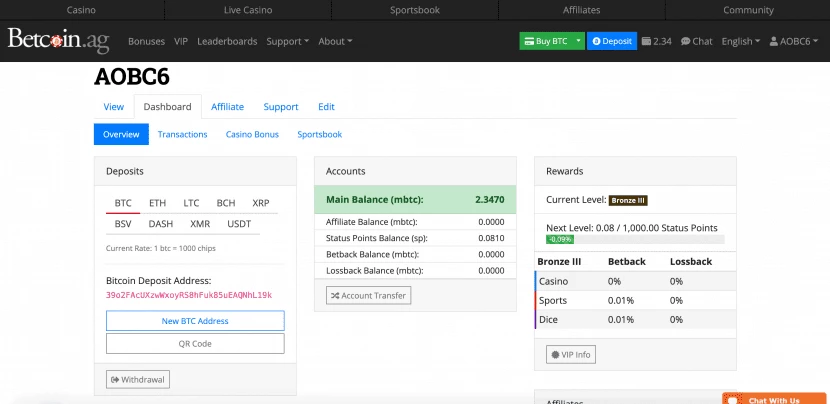
Task: Click Current Rate text under deposits
Action: click(160, 248)
